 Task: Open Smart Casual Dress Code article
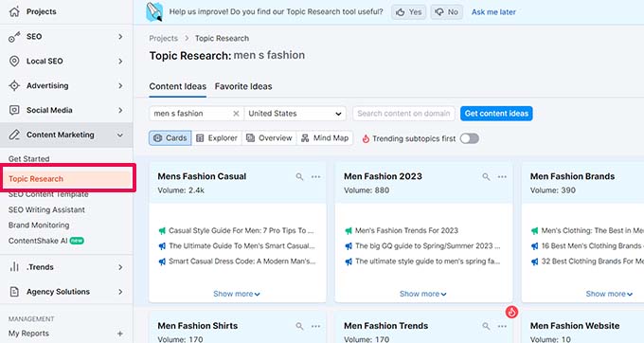pos(242,262)
